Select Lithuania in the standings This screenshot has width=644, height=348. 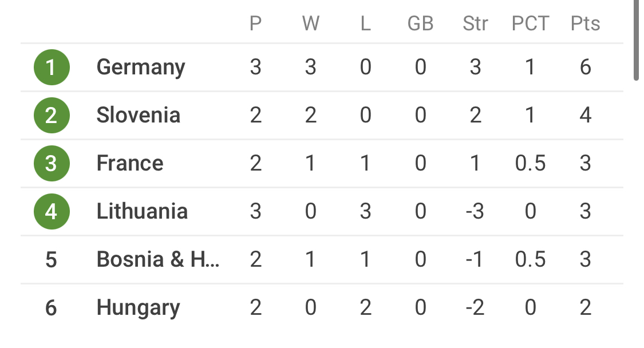pyautogui.click(x=142, y=212)
